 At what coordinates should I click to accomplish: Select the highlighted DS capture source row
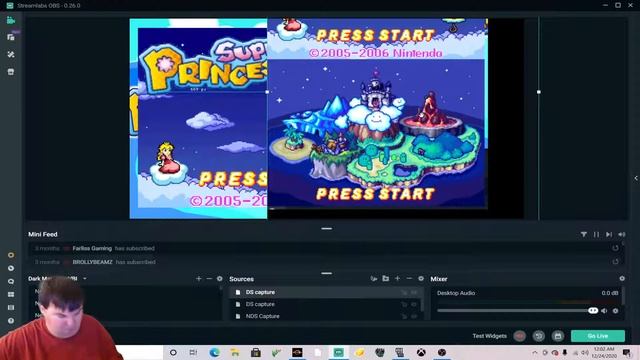(x=325, y=292)
